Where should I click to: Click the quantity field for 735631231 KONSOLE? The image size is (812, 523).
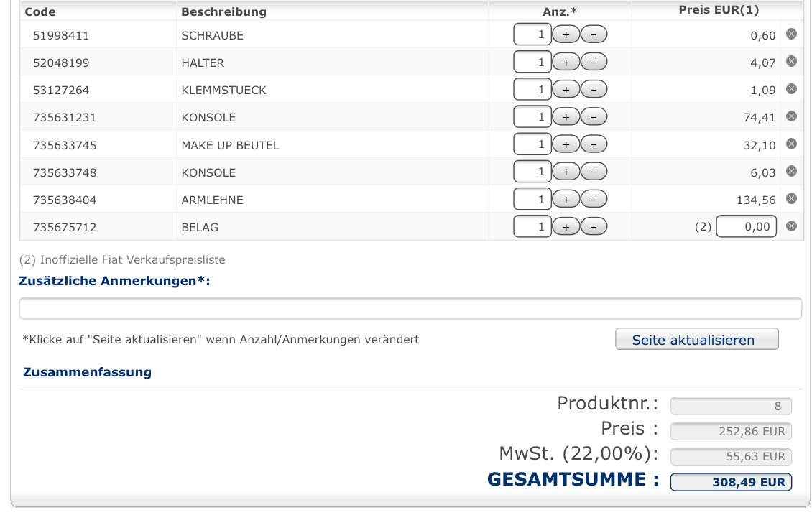click(x=532, y=117)
